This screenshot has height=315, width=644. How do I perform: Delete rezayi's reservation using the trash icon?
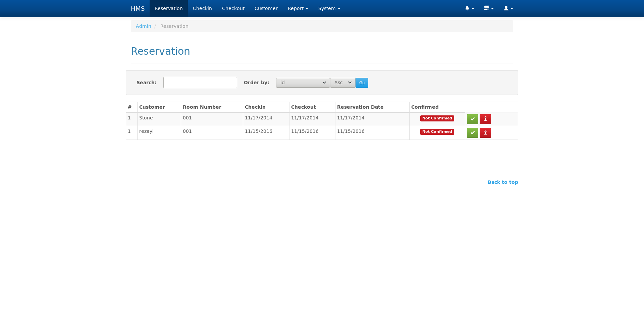point(485,133)
